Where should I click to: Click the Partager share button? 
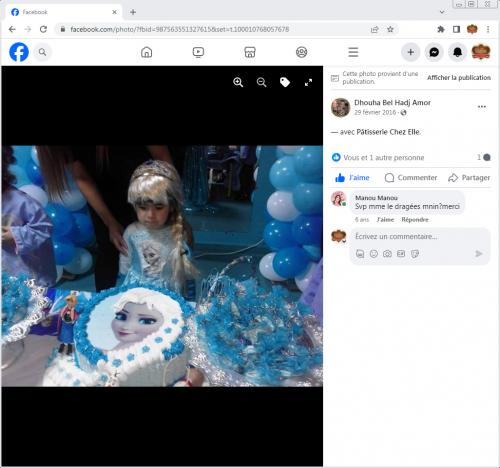pos(469,178)
